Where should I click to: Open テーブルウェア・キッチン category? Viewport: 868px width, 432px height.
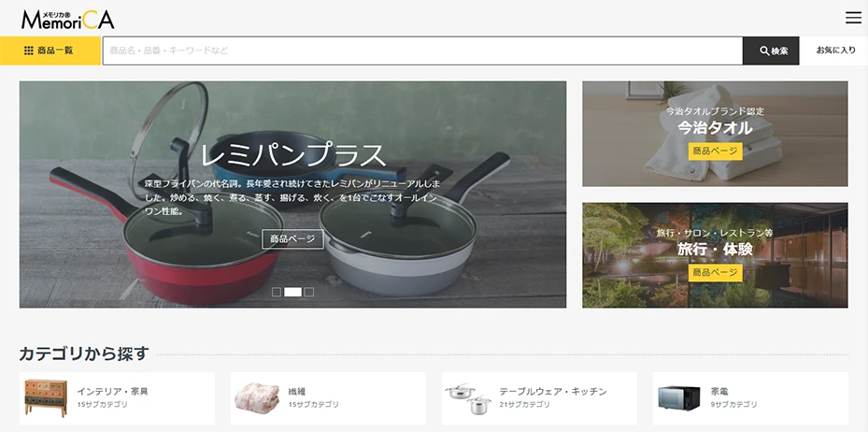coord(552,391)
